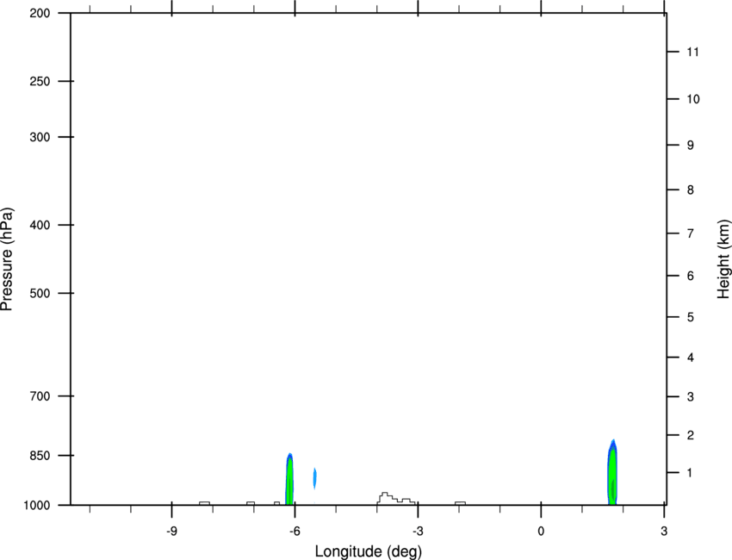Click the 10 km height label

(693, 99)
